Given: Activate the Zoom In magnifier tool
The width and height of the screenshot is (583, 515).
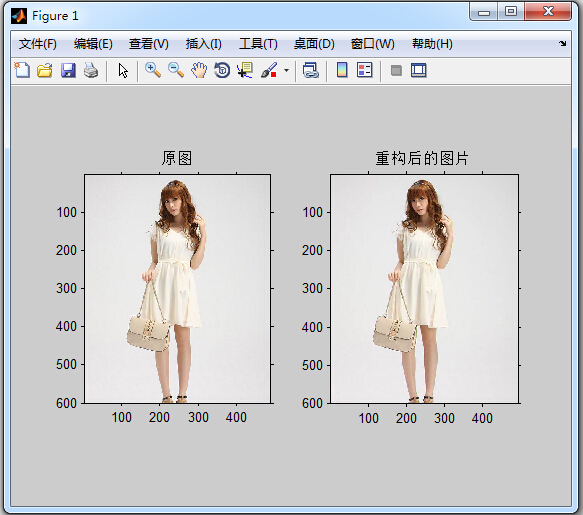Looking at the screenshot, I should (153, 70).
